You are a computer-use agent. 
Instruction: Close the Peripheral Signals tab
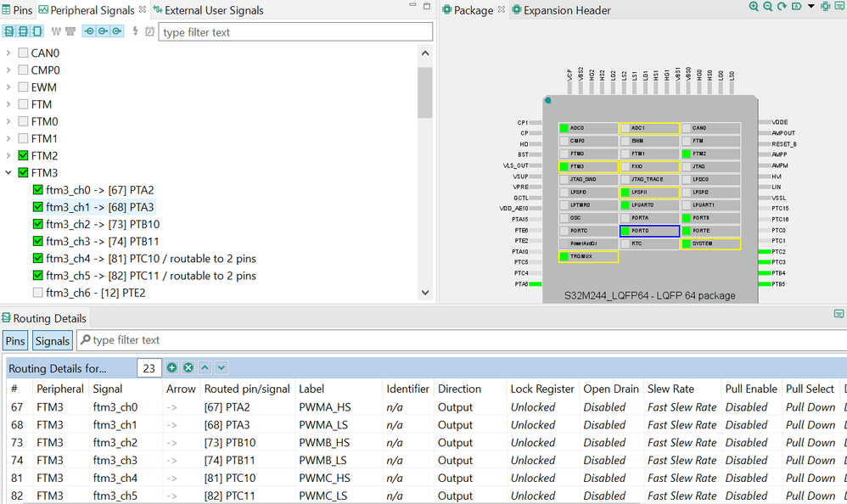142,9
